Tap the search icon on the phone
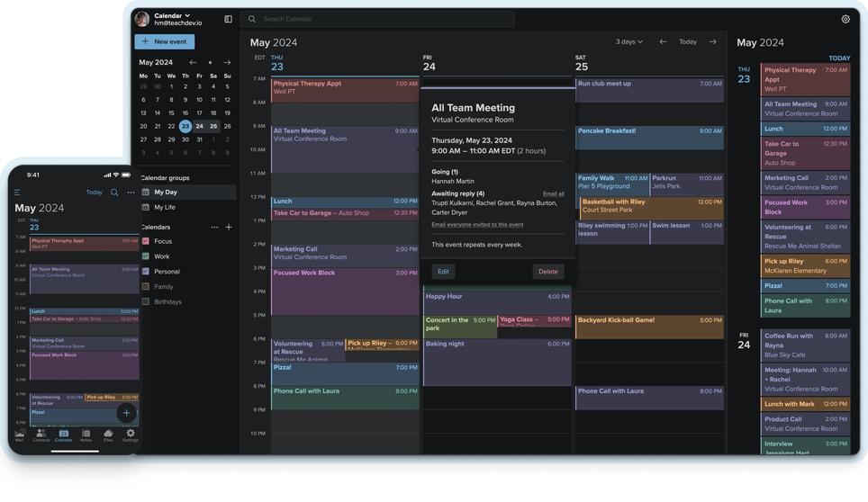 pos(114,193)
